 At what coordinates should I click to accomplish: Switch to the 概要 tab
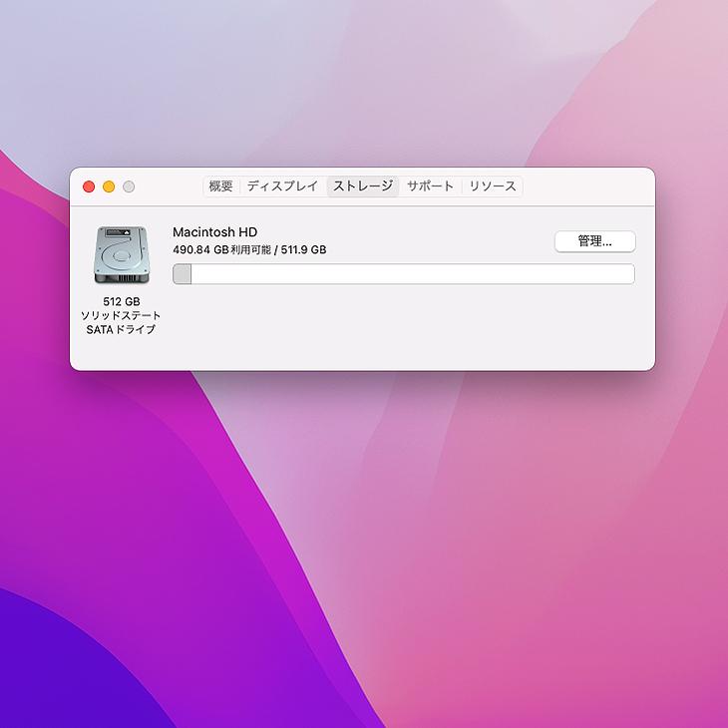coord(220,186)
